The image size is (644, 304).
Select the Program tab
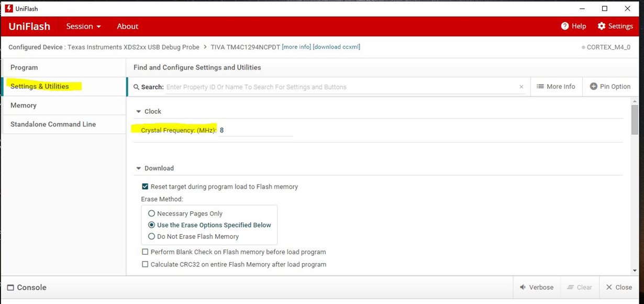[64, 68]
